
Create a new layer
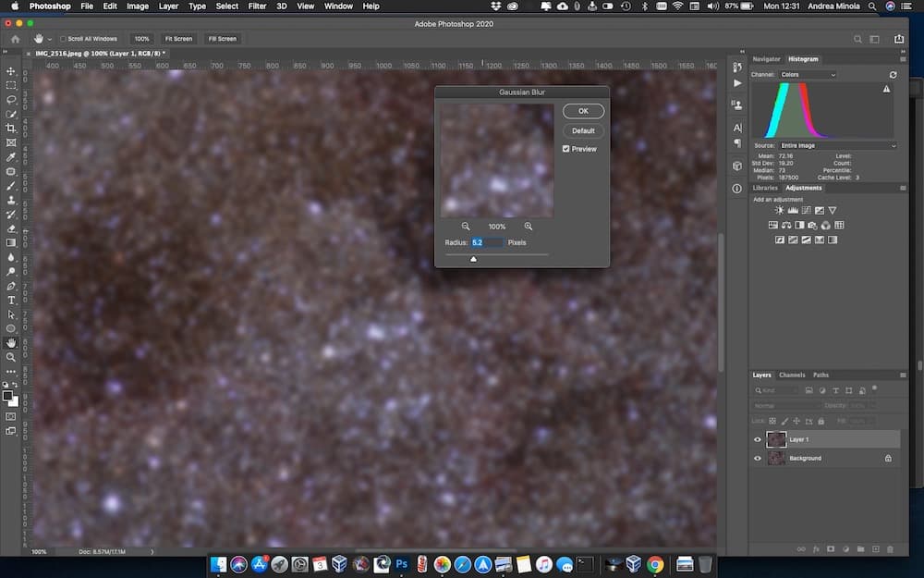(876, 548)
